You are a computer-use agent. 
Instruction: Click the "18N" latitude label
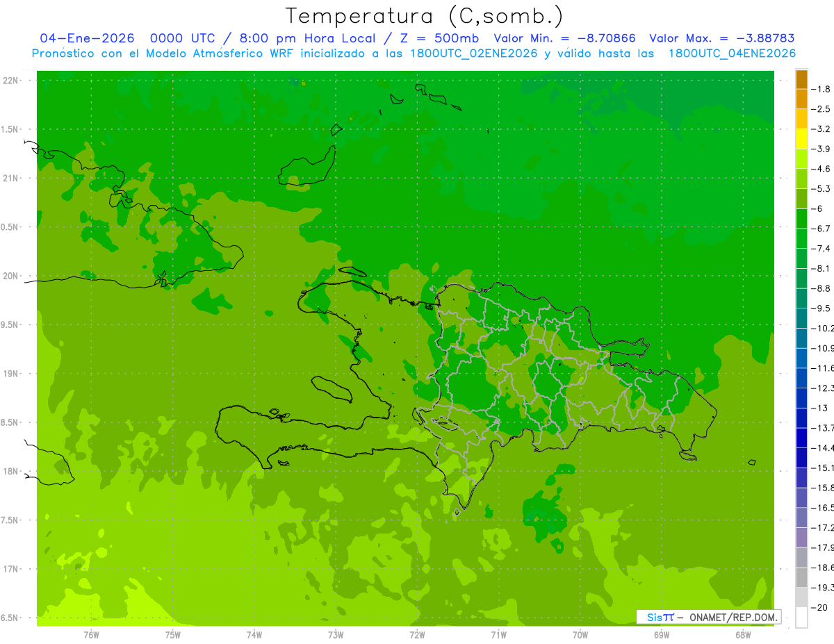pos(10,471)
